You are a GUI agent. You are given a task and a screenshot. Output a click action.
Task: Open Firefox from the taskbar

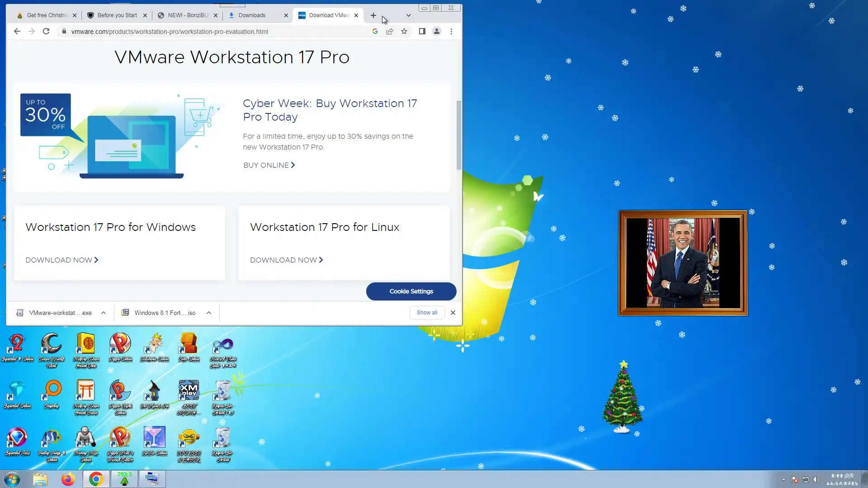pos(68,479)
